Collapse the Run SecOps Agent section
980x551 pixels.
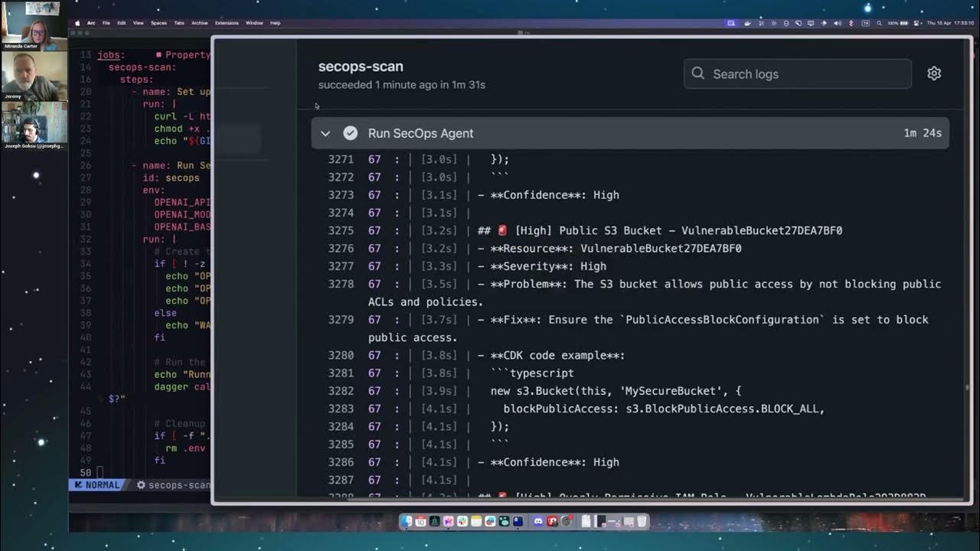(x=325, y=133)
